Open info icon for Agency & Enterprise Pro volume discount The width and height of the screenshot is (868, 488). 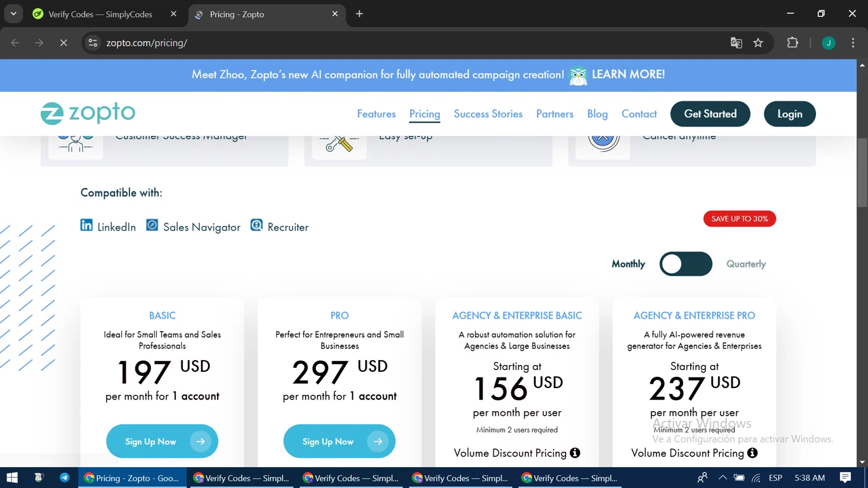tap(752, 453)
